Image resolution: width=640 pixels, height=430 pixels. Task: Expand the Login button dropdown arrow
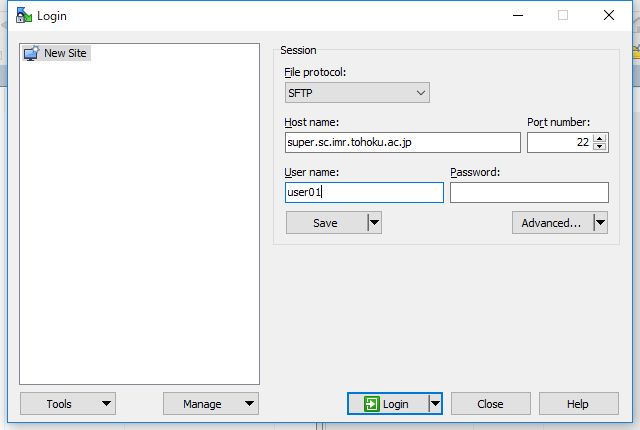pyautogui.click(x=436, y=403)
